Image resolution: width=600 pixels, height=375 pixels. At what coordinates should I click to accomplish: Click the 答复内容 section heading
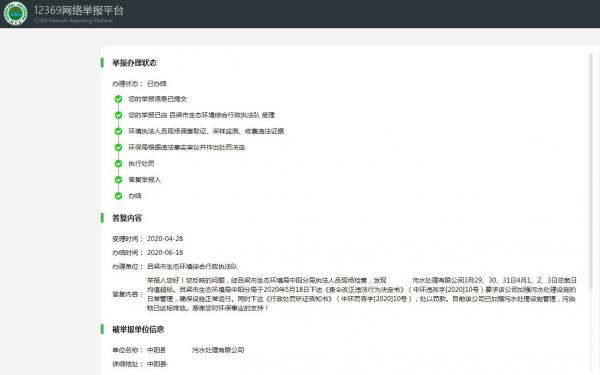[127, 218]
